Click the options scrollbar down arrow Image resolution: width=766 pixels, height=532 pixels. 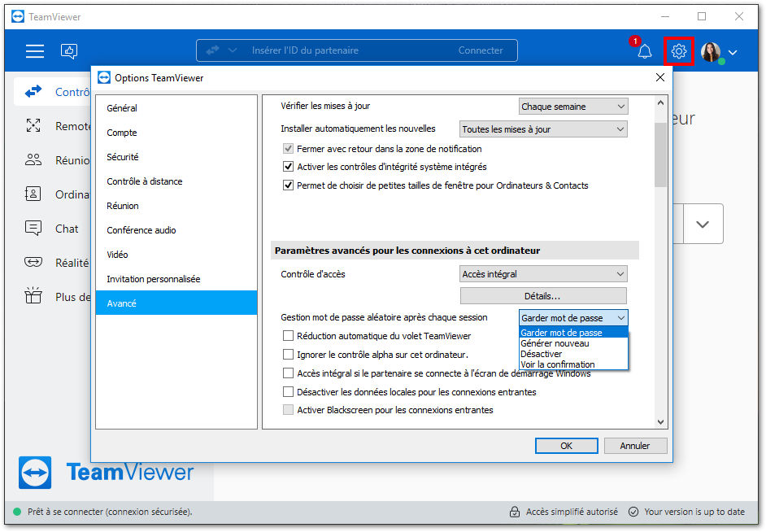(x=660, y=422)
